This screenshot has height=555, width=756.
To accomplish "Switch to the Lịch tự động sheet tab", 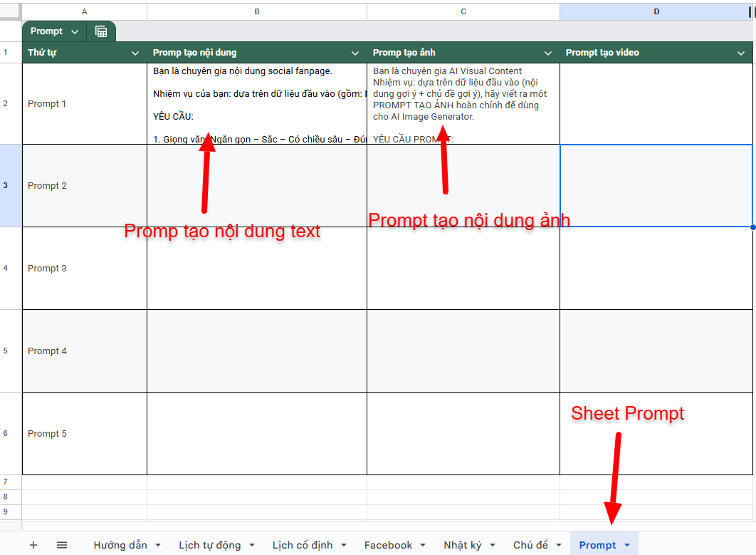I will 209,545.
